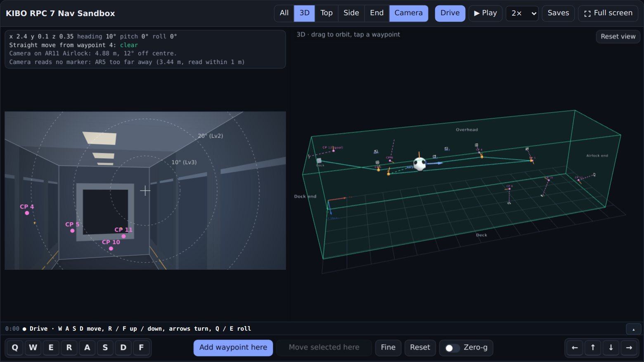Screen dimensions: 644x362
Task: Turn right with the right arrow button
Action: (629, 348)
